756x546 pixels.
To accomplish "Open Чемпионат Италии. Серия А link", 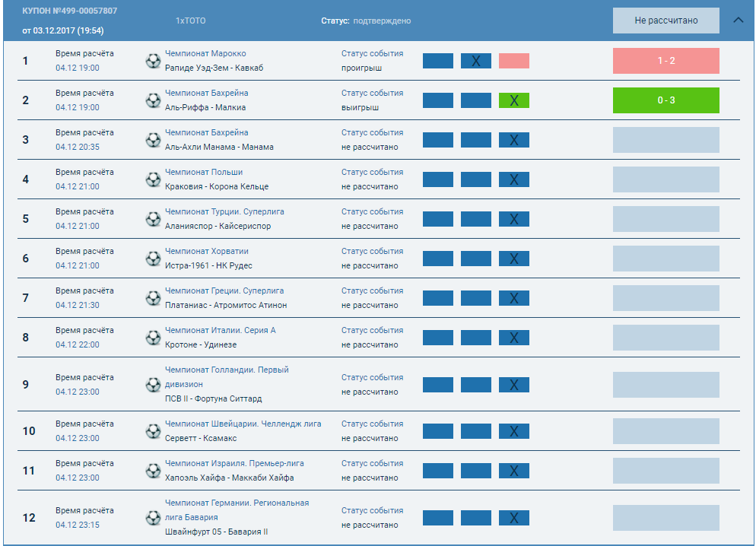I will (221, 330).
